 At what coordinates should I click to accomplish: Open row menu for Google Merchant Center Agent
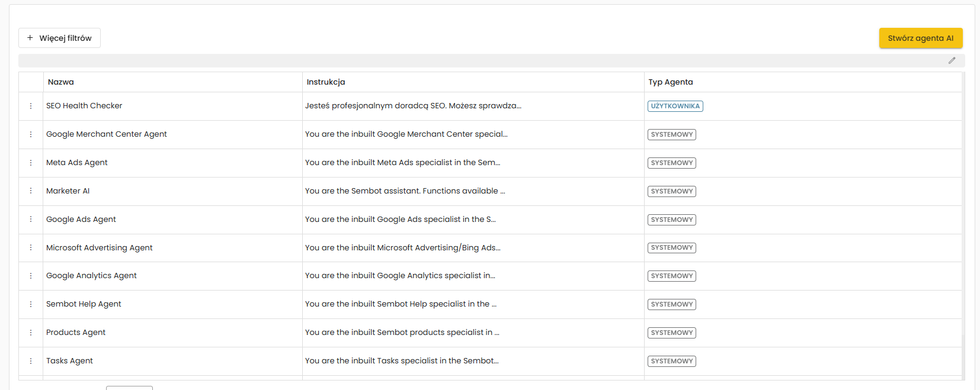tap(31, 134)
